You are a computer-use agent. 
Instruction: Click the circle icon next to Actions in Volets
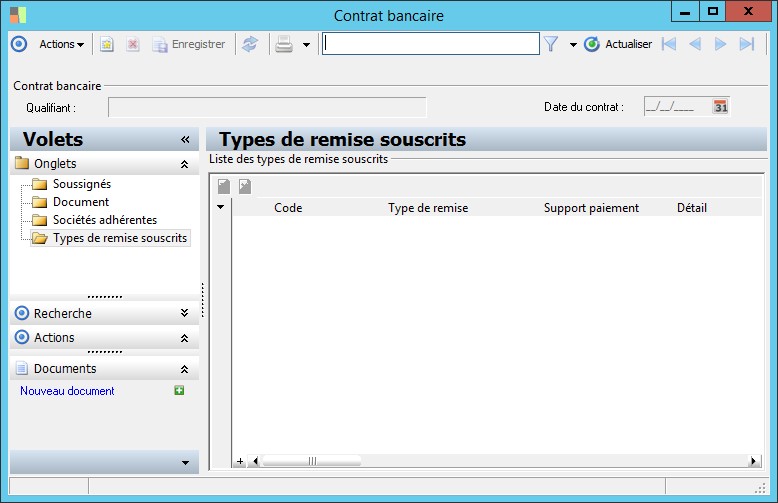pos(22,337)
